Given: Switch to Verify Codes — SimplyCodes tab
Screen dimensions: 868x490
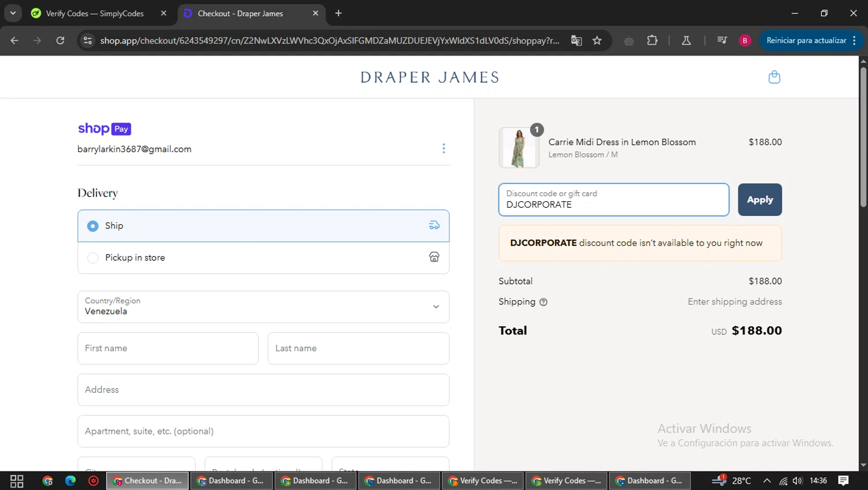Looking at the screenshot, I should click(98, 13).
